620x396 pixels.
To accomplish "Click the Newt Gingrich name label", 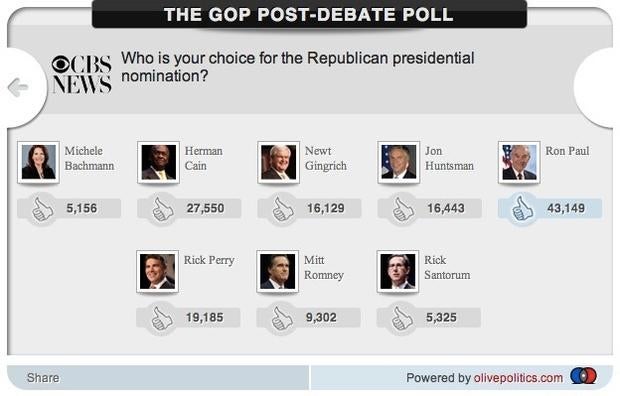I will coord(326,158).
